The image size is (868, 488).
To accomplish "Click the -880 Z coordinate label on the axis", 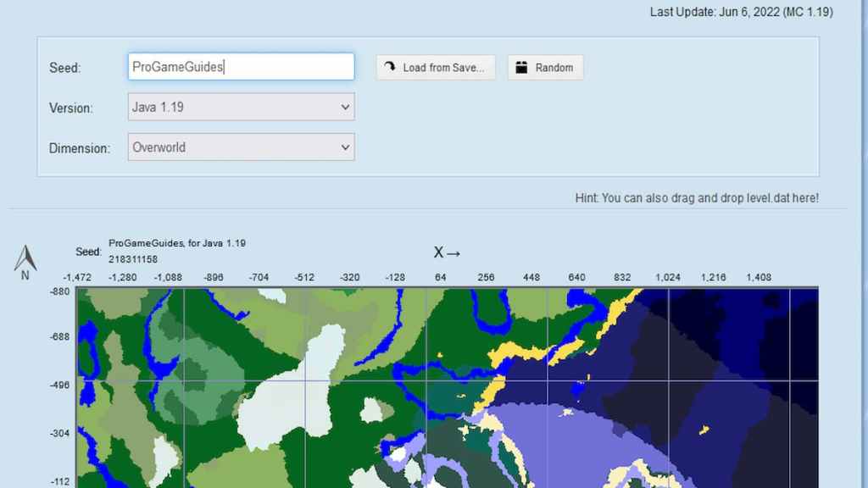I will 58,291.
